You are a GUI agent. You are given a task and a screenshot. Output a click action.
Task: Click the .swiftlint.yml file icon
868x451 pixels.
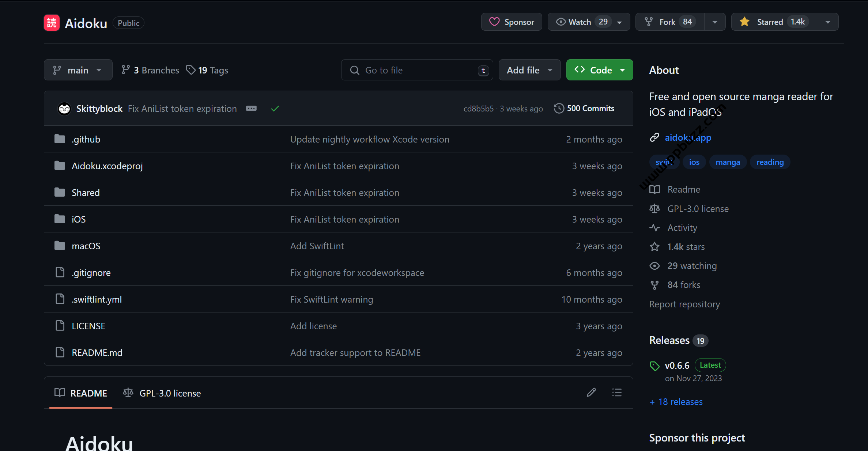tap(60, 299)
